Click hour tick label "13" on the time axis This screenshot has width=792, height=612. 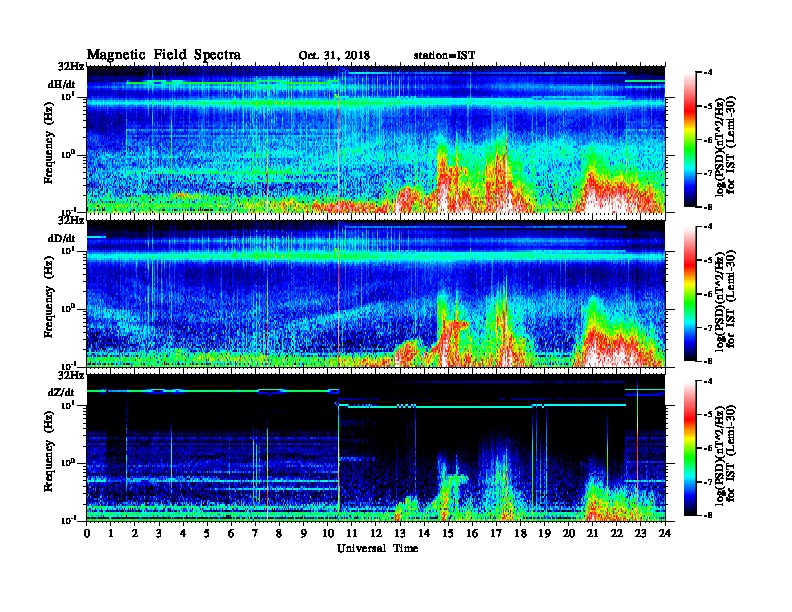(x=400, y=533)
